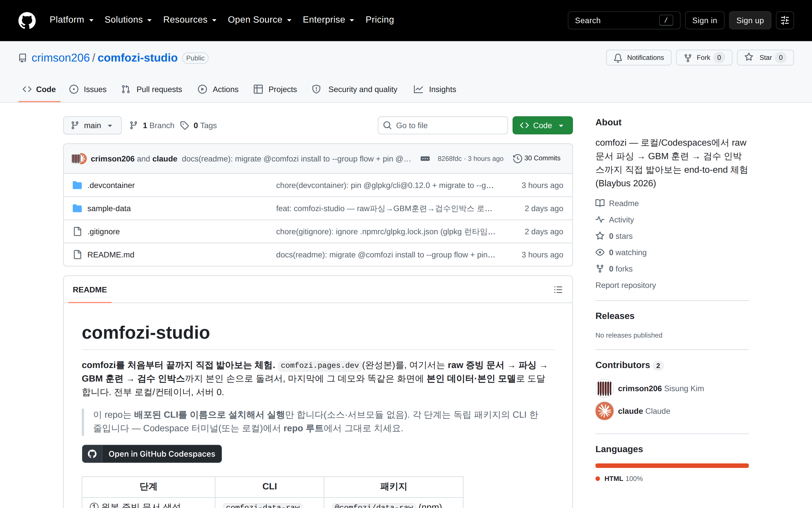View 30 Commits history
The height and width of the screenshot is (508, 812).
point(537,158)
